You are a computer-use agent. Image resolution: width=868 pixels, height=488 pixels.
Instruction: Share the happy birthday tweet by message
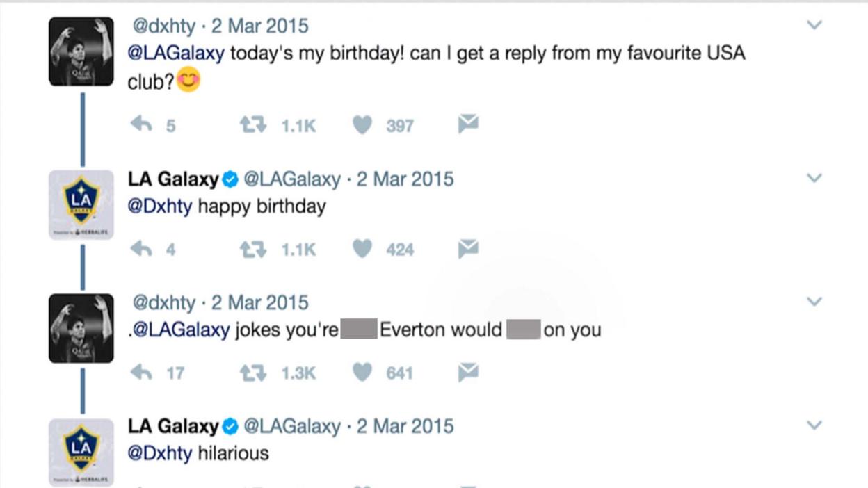click(x=468, y=248)
